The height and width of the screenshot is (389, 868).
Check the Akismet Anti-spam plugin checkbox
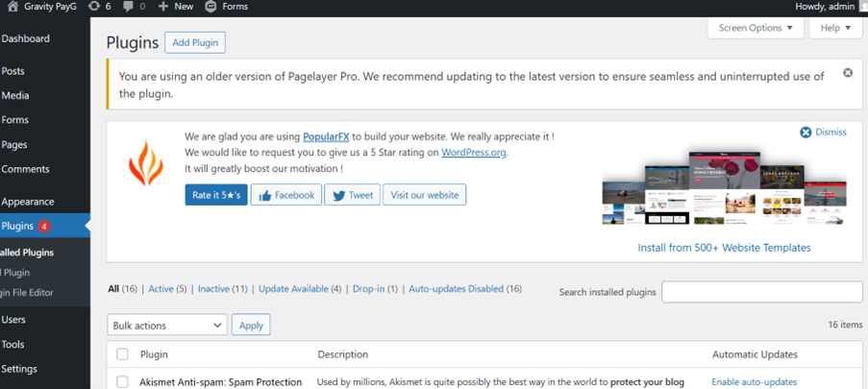(x=122, y=381)
